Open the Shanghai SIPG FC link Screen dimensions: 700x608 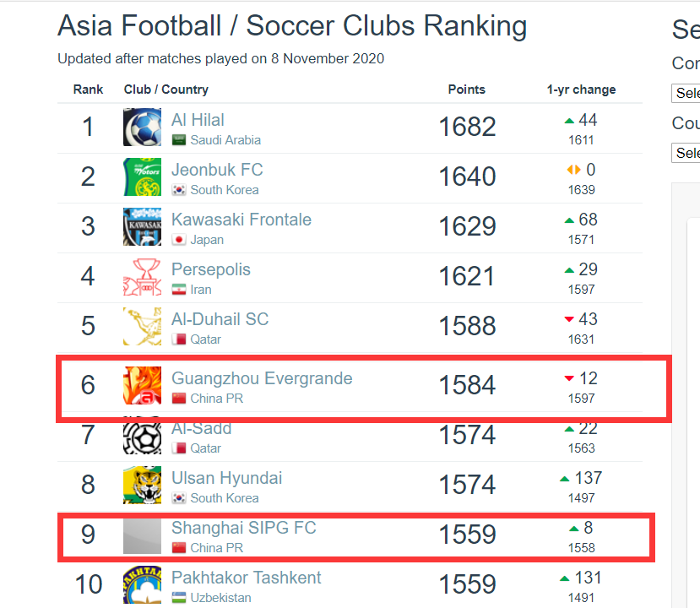click(x=243, y=528)
